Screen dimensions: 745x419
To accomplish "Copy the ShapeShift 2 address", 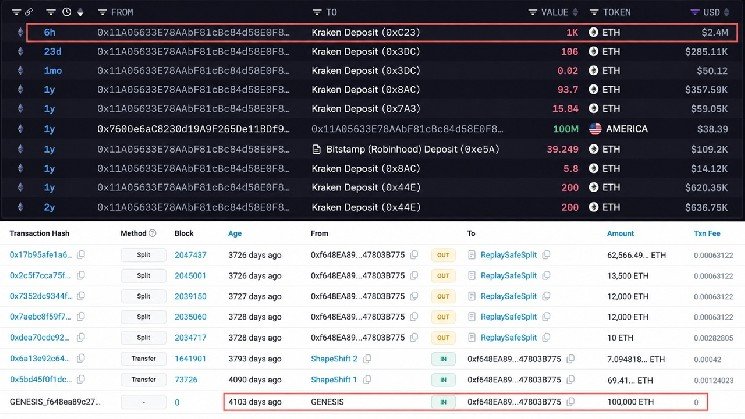I will (367, 359).
